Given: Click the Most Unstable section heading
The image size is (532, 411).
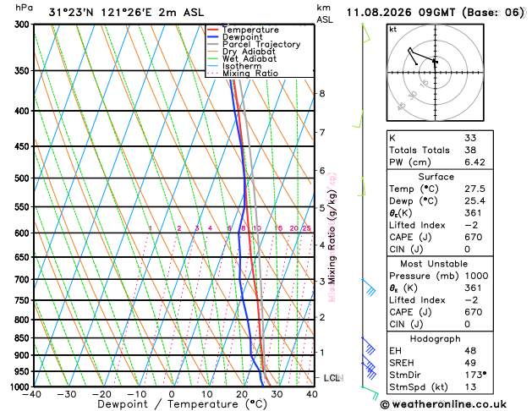Looking at the screenshot, I should [434, 264].
